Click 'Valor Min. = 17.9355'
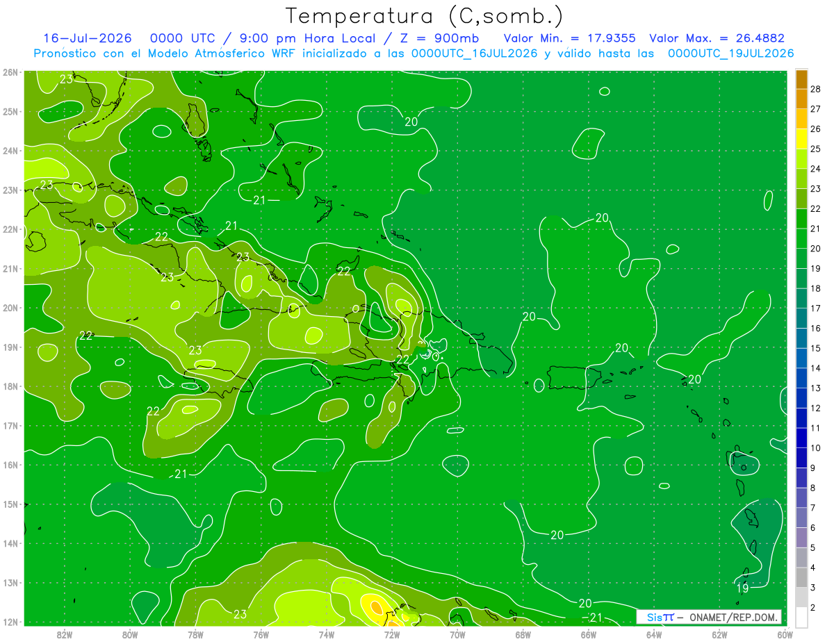 pyautogui.click(x=569, y=38)
